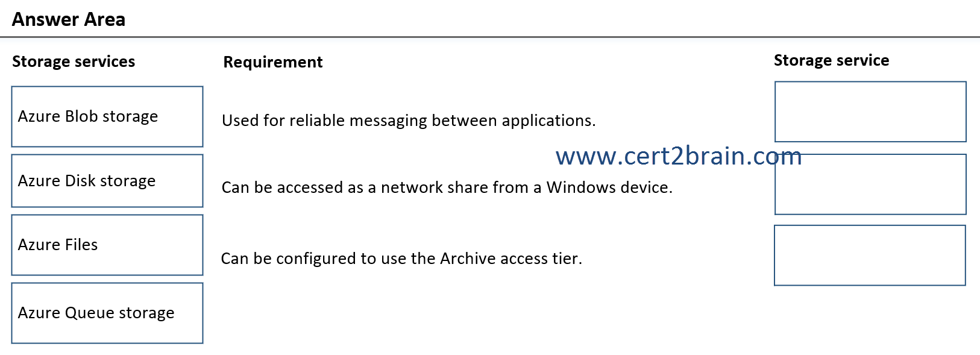The width and height of the screenshot is (980, 355).
Task: Select the Azure Blob storage box
Action: click(x=107, y=116)
